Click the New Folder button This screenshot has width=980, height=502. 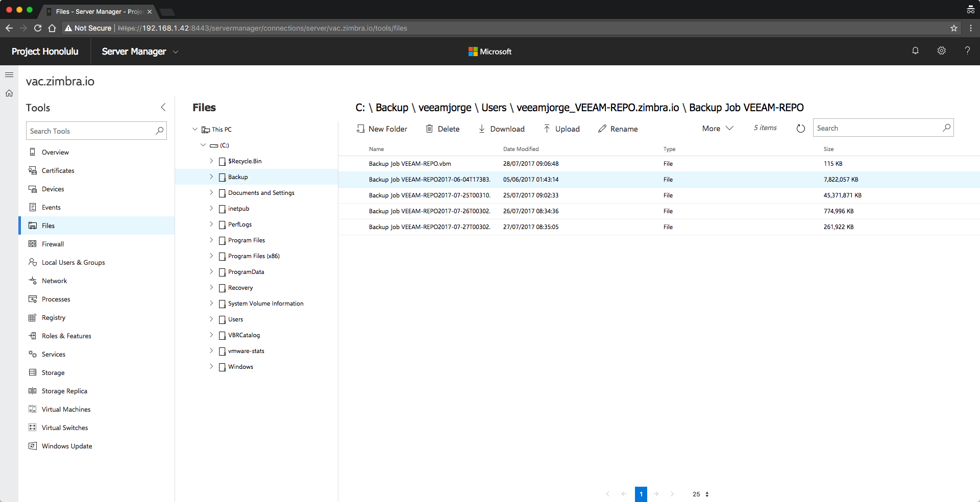point(381,129)
